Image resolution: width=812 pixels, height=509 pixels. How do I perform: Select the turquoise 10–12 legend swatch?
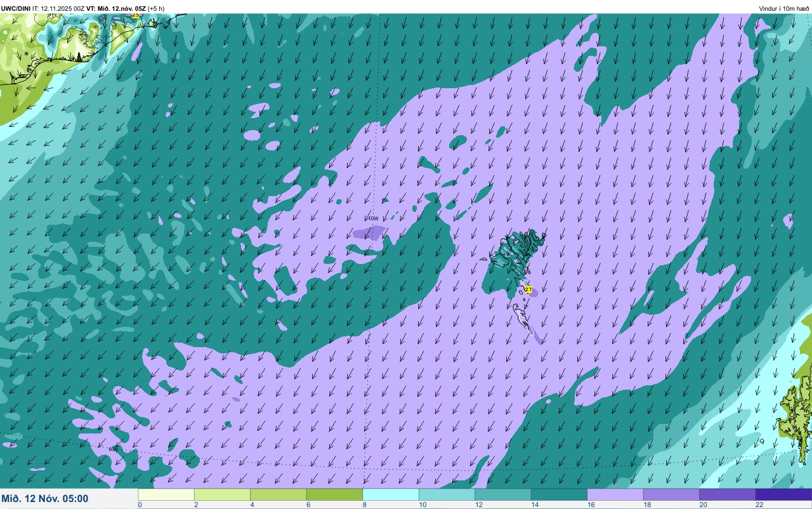click(x=447, y=494)
